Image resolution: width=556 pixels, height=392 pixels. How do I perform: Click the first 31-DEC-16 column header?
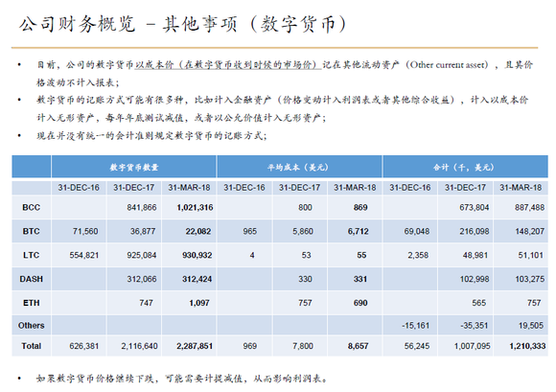79,187
